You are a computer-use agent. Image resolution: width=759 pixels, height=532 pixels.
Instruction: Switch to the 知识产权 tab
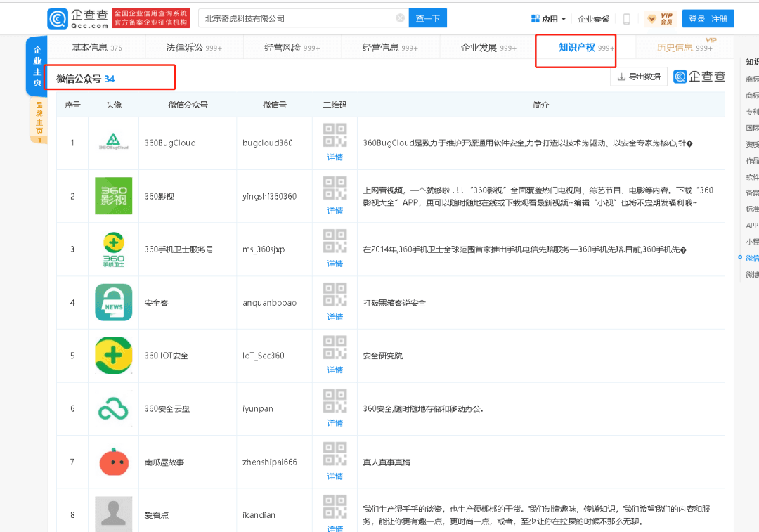click(x=586, y=48)
